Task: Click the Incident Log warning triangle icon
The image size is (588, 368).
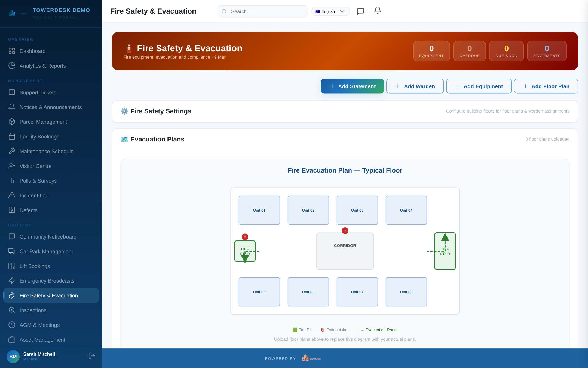Action: coord(12,195)
